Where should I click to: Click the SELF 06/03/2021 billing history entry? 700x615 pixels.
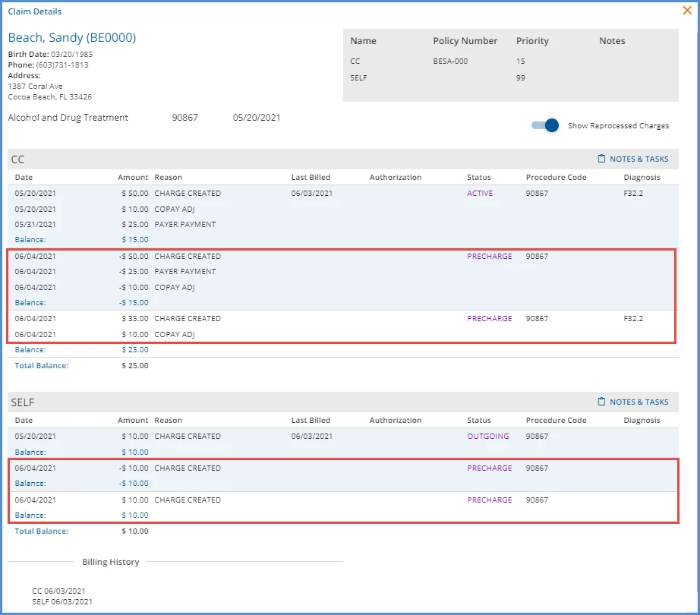[x=62, y=601]
